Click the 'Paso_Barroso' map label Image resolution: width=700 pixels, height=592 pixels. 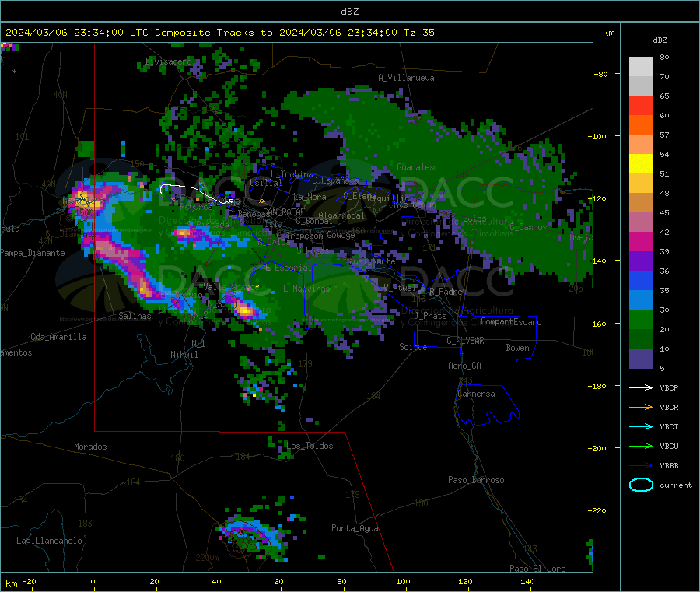[x=476, y=481]
